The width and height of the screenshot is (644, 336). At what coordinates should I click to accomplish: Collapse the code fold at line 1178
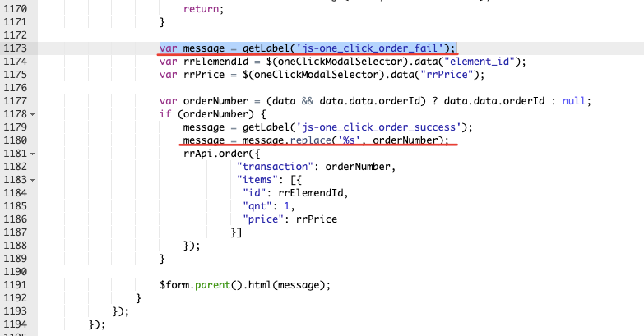coord(32,114)
